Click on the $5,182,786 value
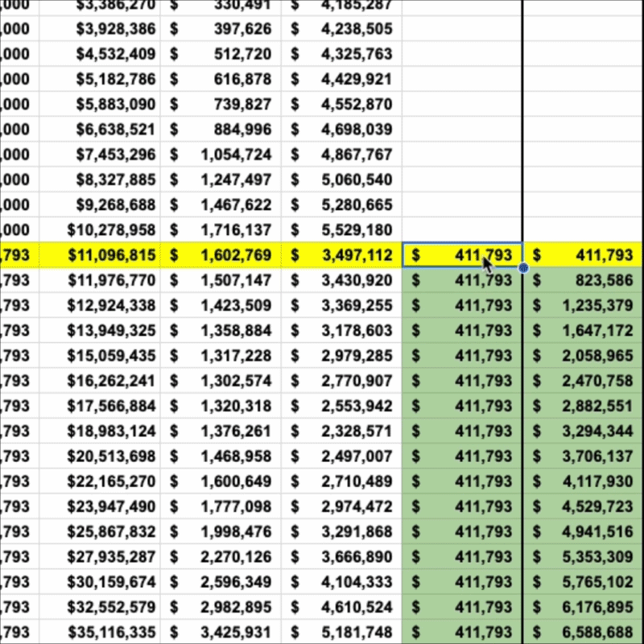644x644 pixels. tap(100, 79)
